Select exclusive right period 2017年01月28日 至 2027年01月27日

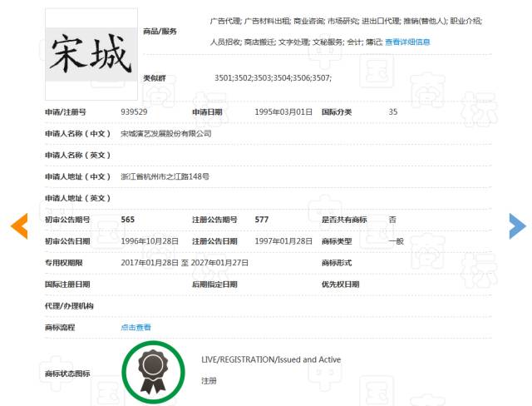tap(185, 263)
